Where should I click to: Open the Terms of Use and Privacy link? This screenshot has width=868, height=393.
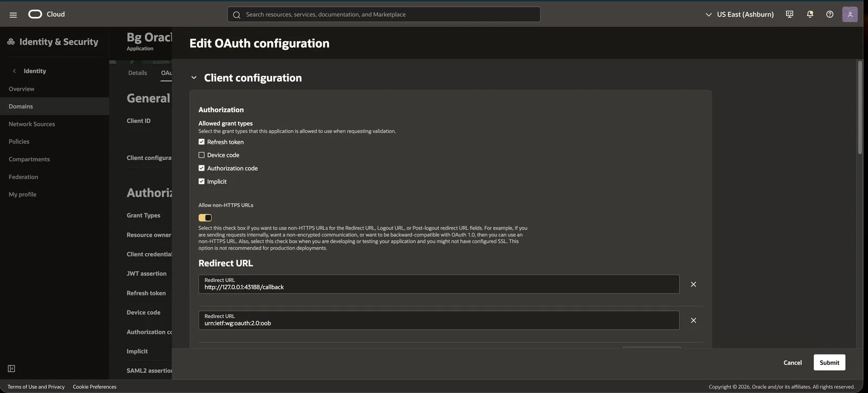(x=36, y=387)
